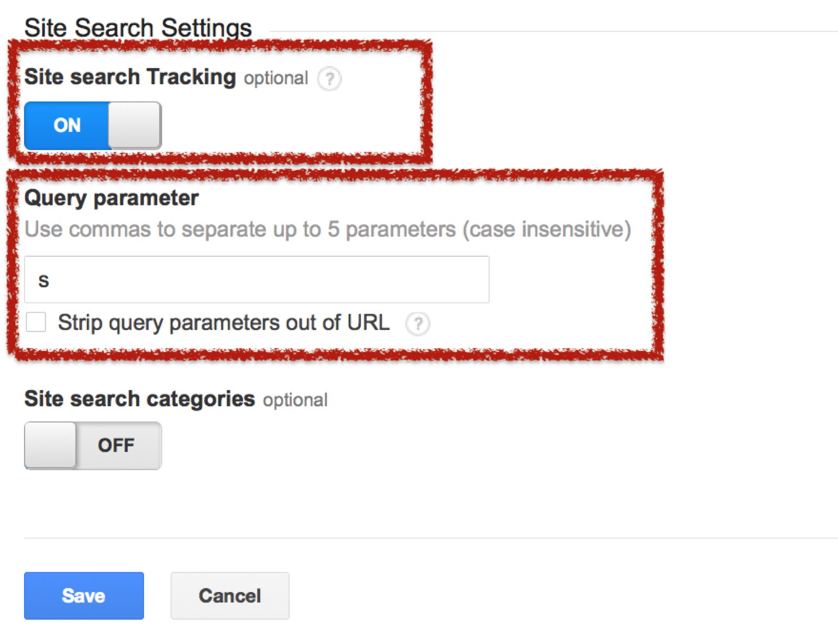This screenshot has width=838, height=644.
Task: Click the Query parameter text field
Action: [x=257, y=280]
